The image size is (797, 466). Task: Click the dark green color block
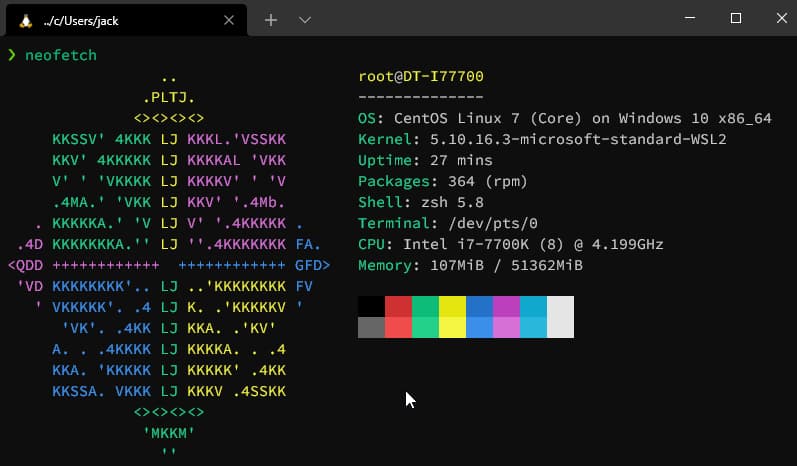coord(425,306)
